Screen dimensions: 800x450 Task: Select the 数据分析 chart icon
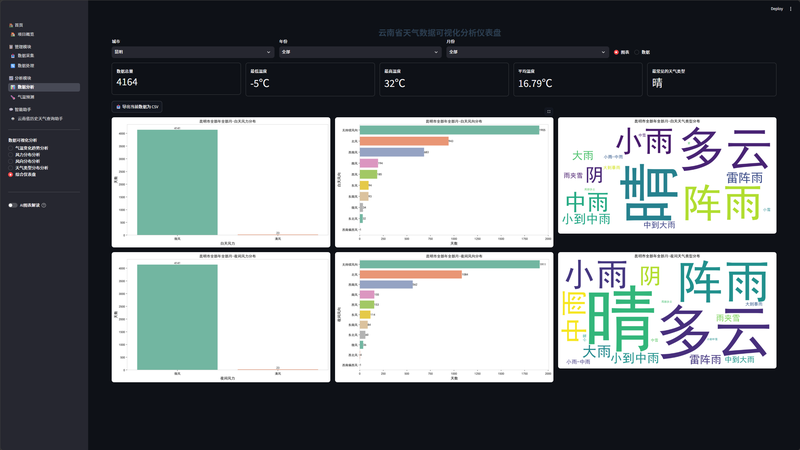pyautogui.click(x=13, y=87)
